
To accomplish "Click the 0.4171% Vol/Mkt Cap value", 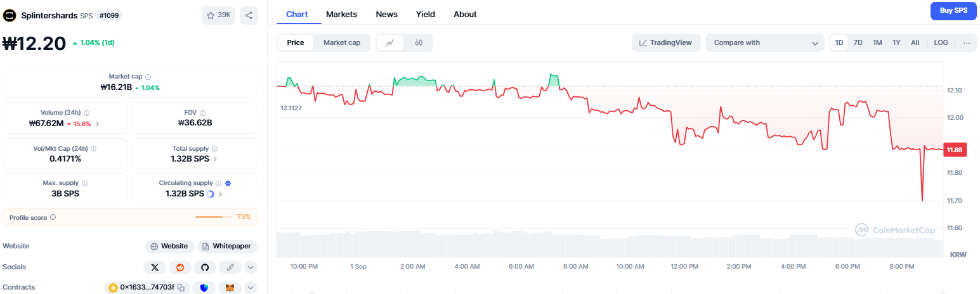I will pyautogui.click(x=65, y=158).
